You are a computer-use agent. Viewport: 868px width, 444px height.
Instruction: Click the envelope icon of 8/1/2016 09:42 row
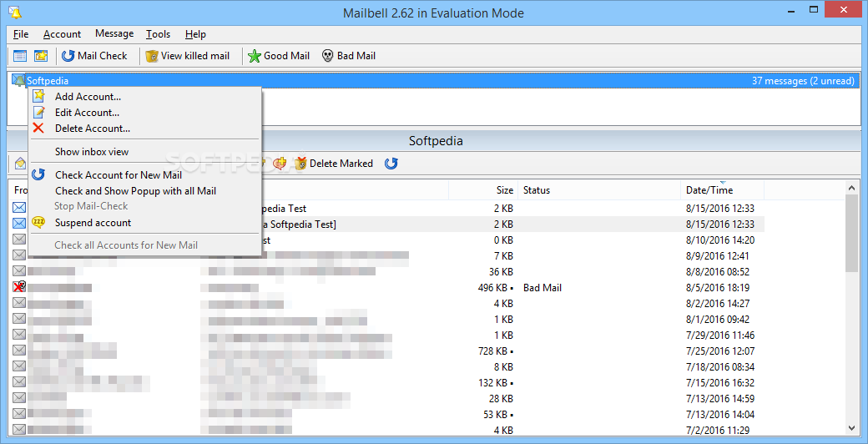click(x=19, y=319)
